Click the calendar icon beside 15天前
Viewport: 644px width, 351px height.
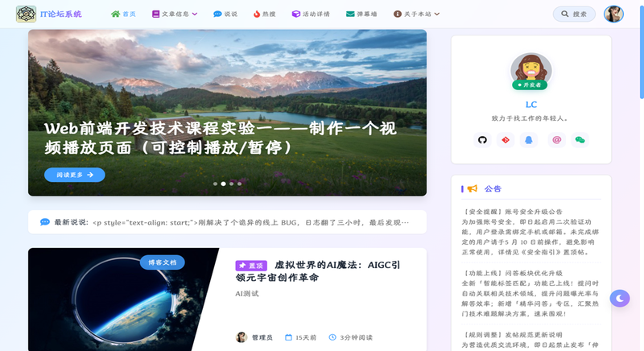pos(288,337)
